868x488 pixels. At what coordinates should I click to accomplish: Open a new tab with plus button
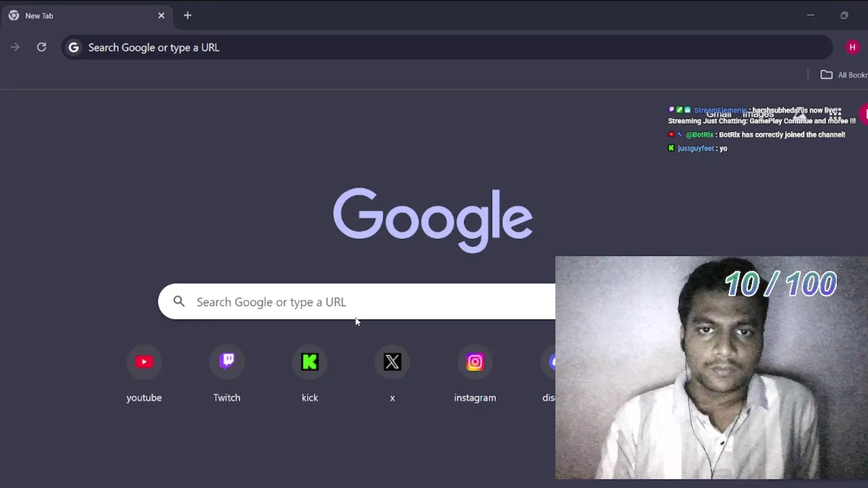click(x=188, y=15)
